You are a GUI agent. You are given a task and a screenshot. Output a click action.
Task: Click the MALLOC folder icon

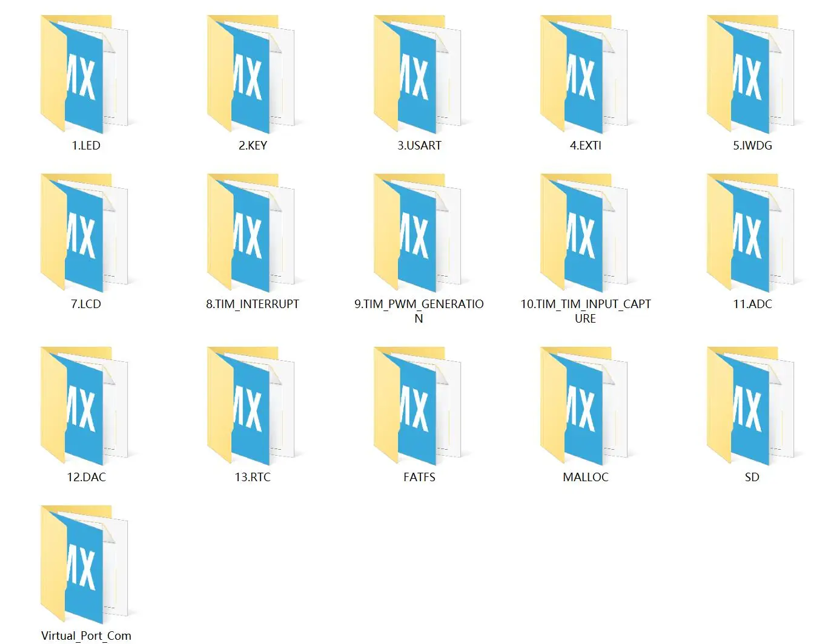(584, 406)
